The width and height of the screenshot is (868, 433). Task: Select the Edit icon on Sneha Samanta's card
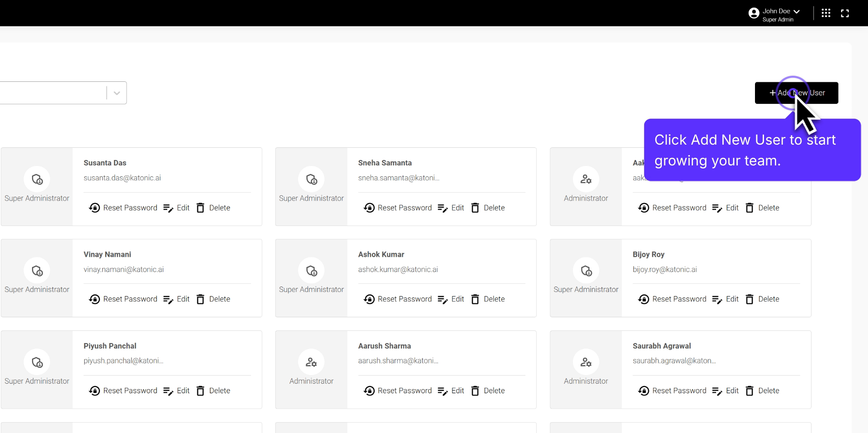tap(443, 208)
